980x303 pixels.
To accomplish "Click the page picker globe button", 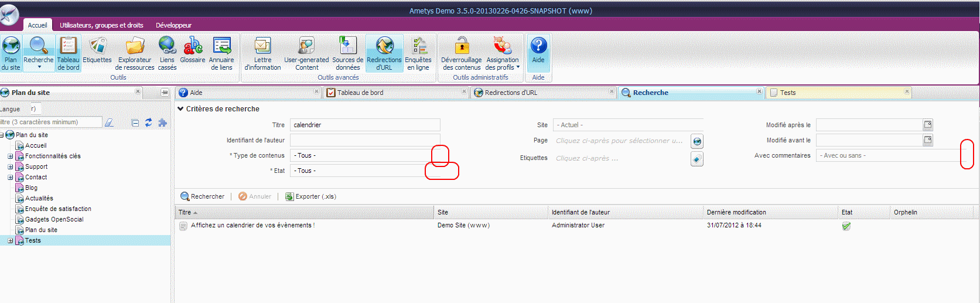I will pos(696,141).
